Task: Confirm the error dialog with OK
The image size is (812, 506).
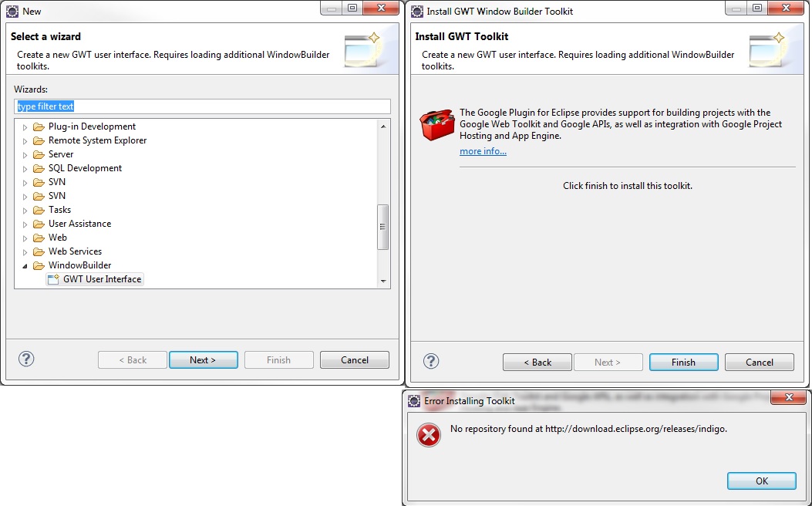Action: coord(762,481)
